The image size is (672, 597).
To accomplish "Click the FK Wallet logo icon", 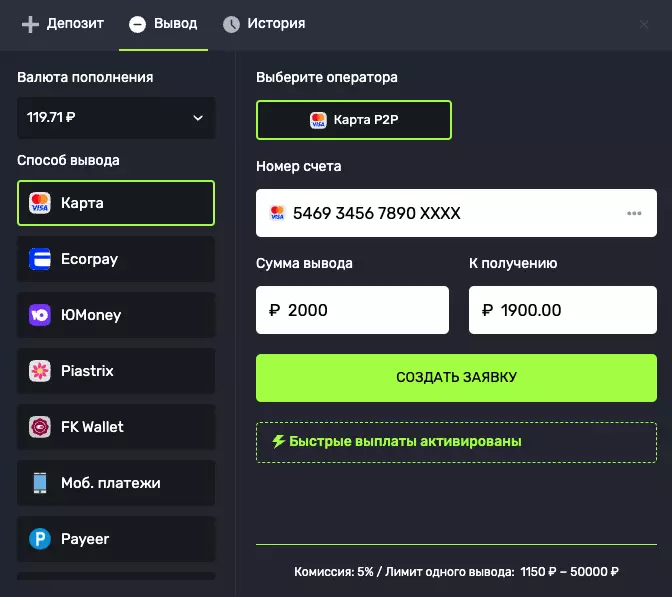I will click(40, 427).
